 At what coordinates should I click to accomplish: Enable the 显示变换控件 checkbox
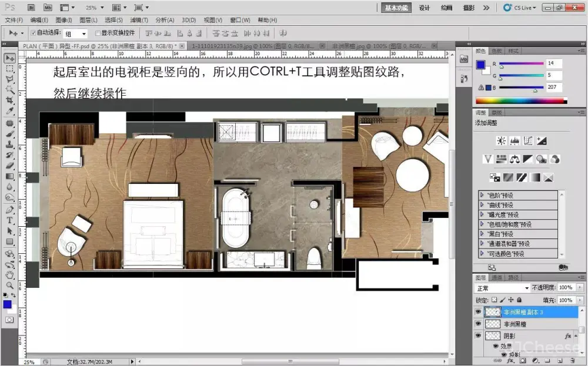[98, 33]
